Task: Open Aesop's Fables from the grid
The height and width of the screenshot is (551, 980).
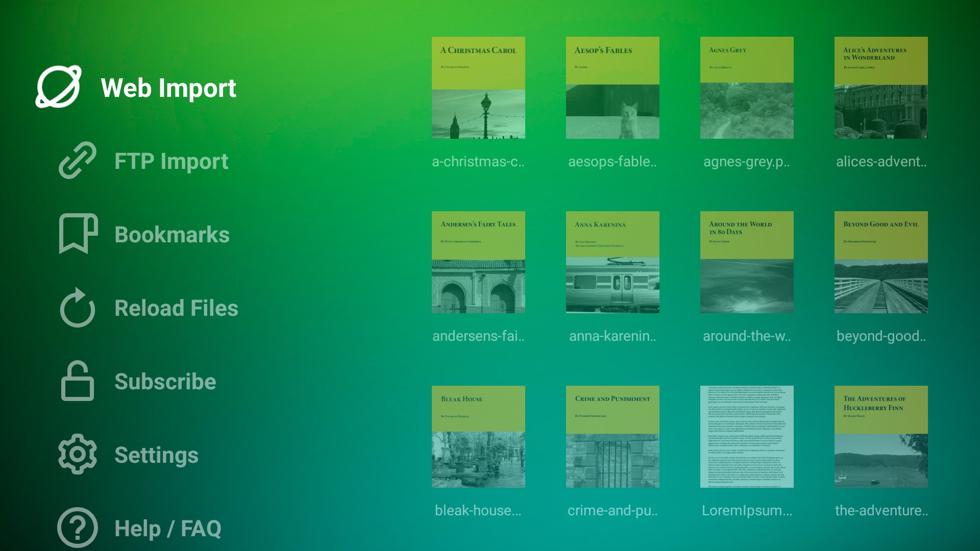Action: click(612, 88)
